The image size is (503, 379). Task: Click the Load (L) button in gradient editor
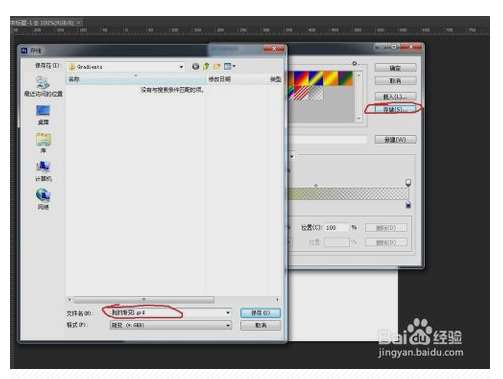click(395, 97)
